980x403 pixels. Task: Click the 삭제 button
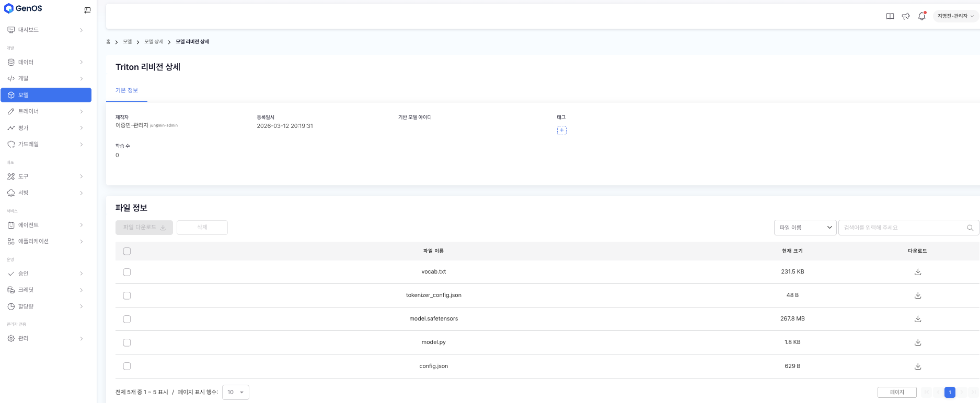click(202, 228)
